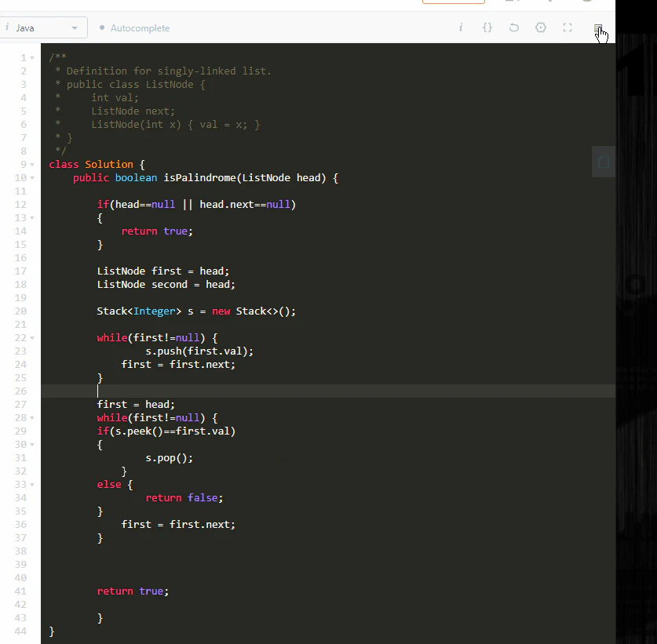The width and height of the screenshot is (657, 644).
Task: Click the copy icon on the editor's right edge
Action: 603,162
